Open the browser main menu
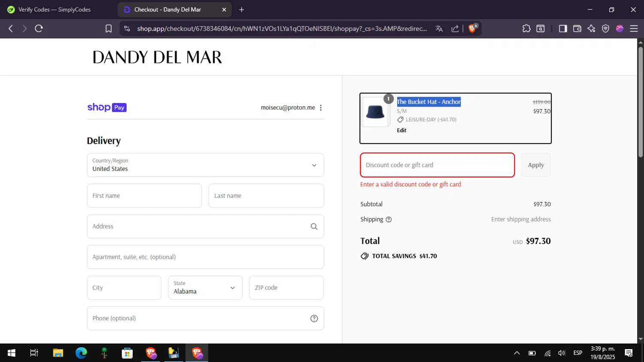The image size is (644, 362). [634, 28]
